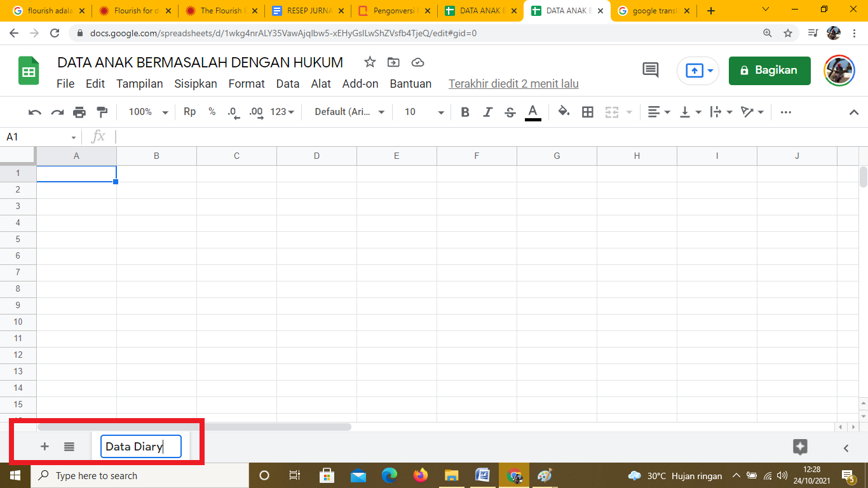Toggle strikethrough formatting
This screenshot has height=488, width=868.
pos(510,112)
